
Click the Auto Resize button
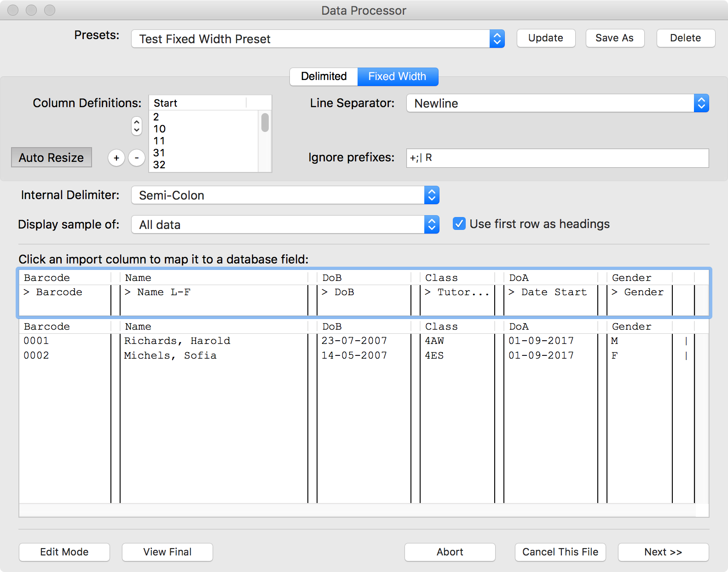(52, 157)
